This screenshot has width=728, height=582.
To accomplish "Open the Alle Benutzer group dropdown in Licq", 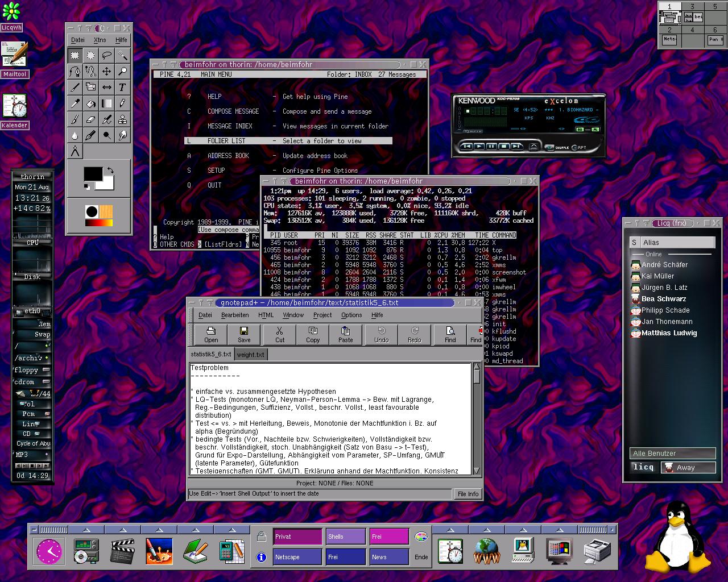I will click(672, 453).
